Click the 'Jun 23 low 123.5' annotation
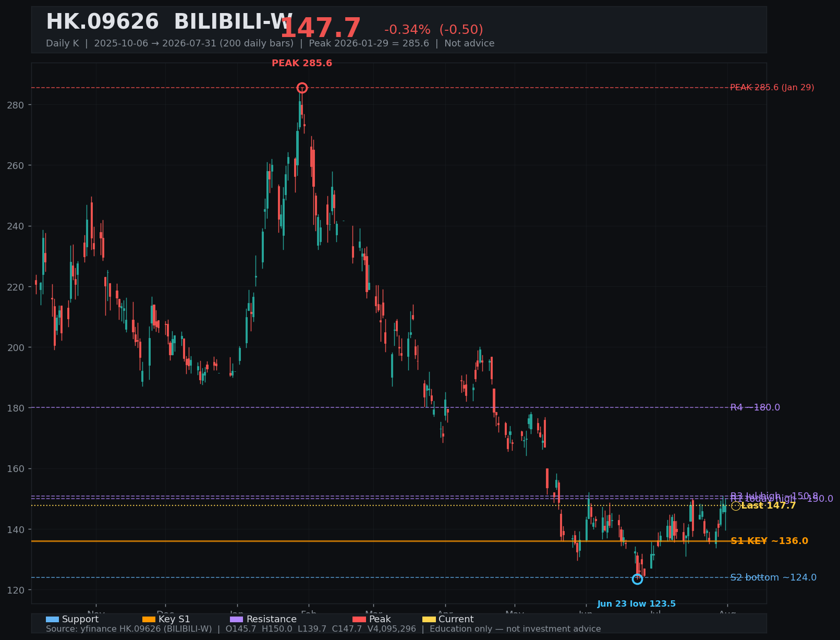The width and height of the screenshot is (840, 640). (x=637, y=604)
